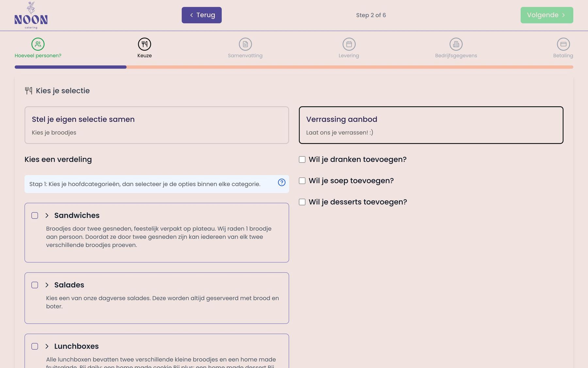588x368 pixels.
Task: Click the Step 2 of 6 indicator
Action: click(371, 15)
